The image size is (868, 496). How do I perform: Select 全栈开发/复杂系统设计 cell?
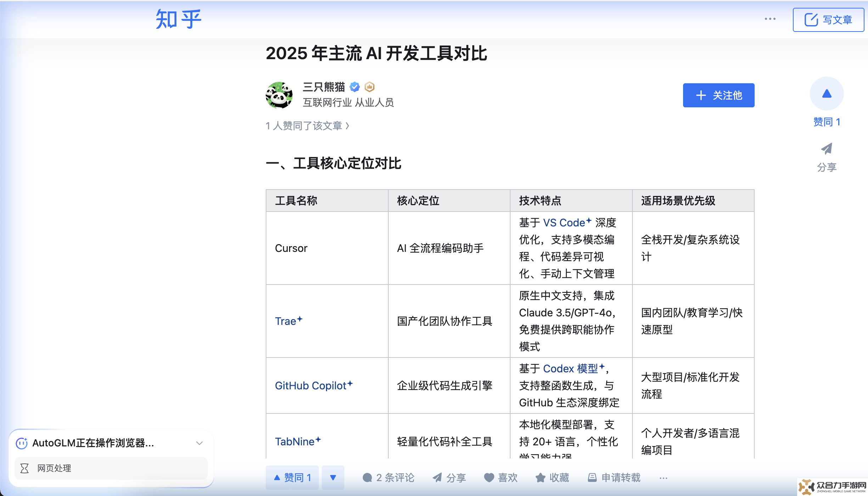click(x=693, y=248)
